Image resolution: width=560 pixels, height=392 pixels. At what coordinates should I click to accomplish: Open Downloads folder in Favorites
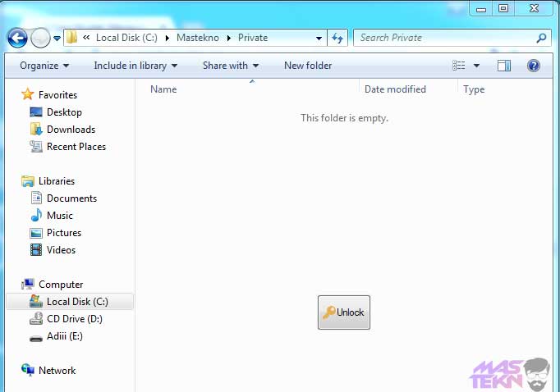pos(71,130)
